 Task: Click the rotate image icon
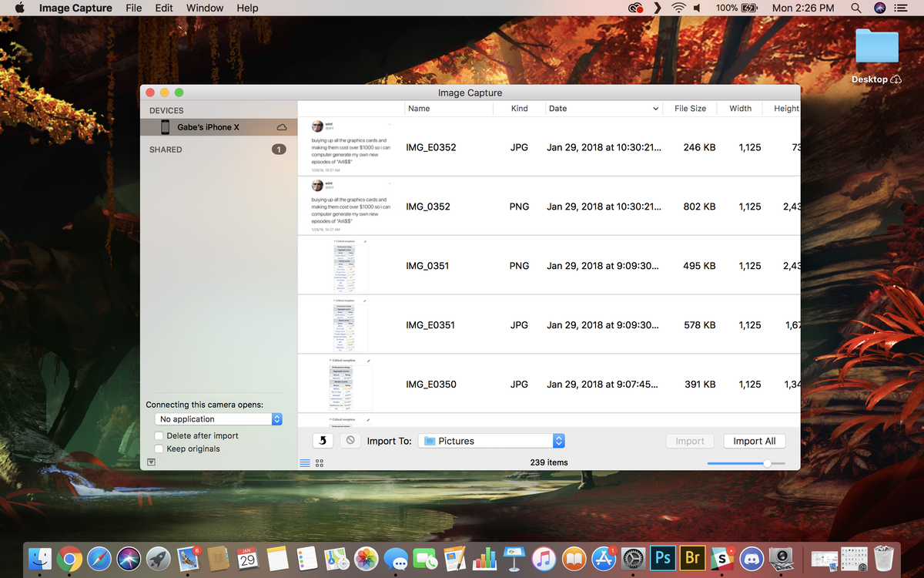pyautogui.click(x=323, y=440)
